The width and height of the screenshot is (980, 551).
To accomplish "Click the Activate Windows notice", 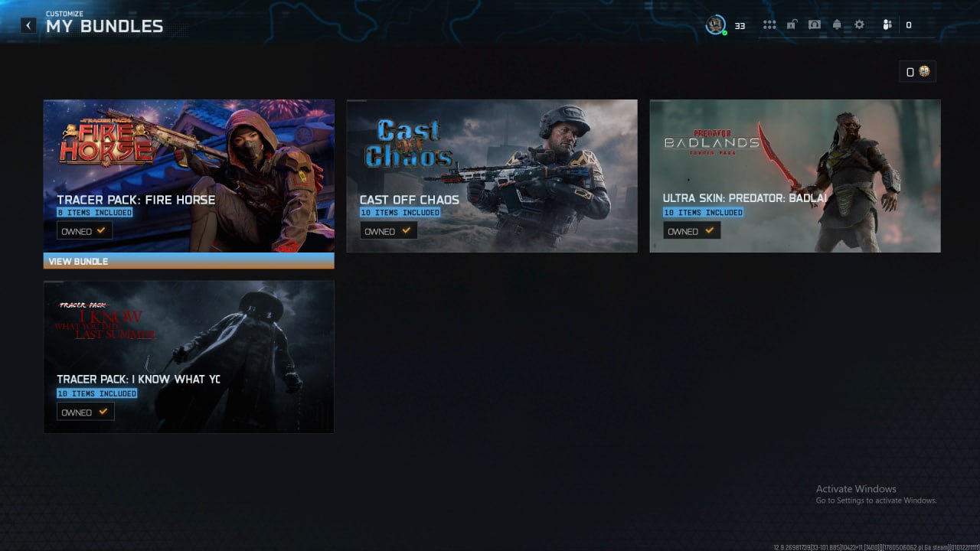I will [x=876, y=494].
